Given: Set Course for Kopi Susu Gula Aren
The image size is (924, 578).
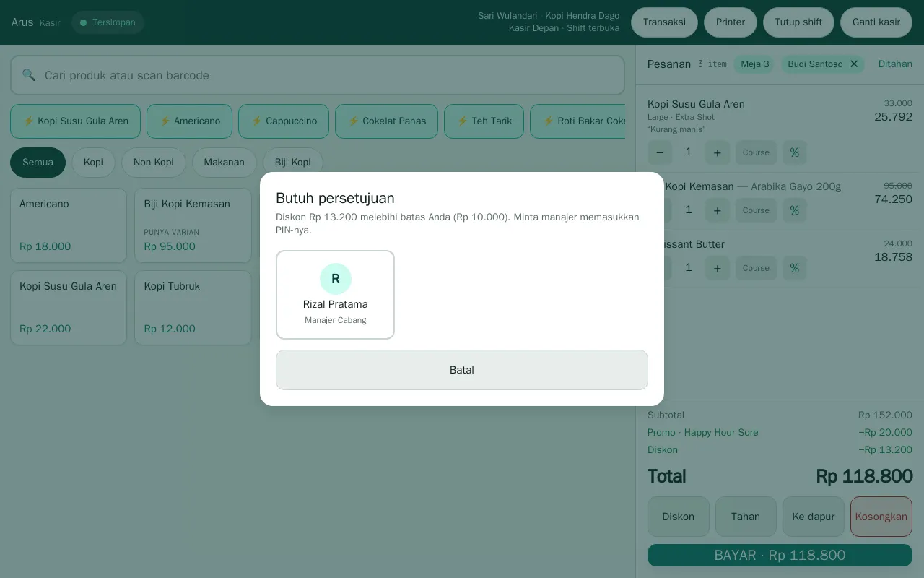Looking at the screenshot, I should tap(756, 152).
